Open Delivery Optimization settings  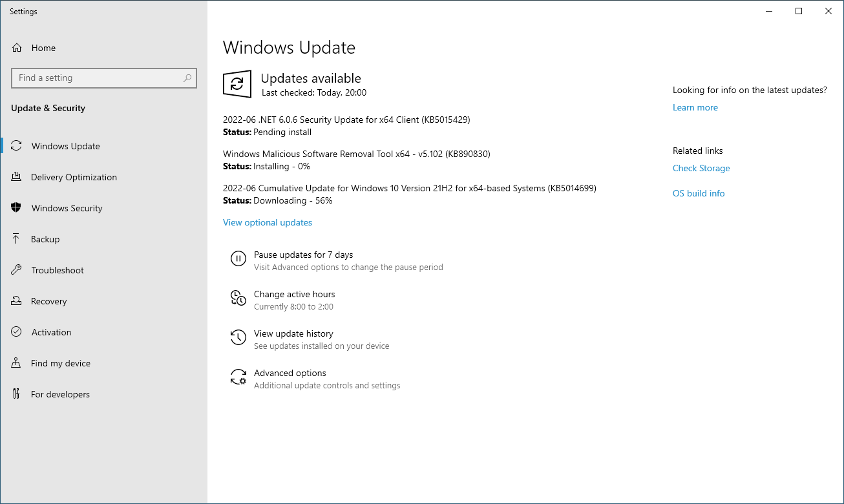[103, 177]
